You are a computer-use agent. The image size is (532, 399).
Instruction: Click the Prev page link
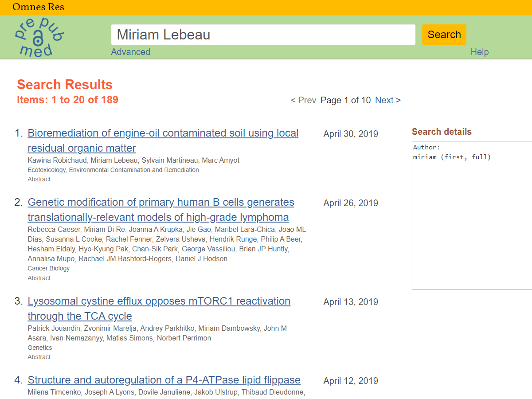[x=303, y=100]
